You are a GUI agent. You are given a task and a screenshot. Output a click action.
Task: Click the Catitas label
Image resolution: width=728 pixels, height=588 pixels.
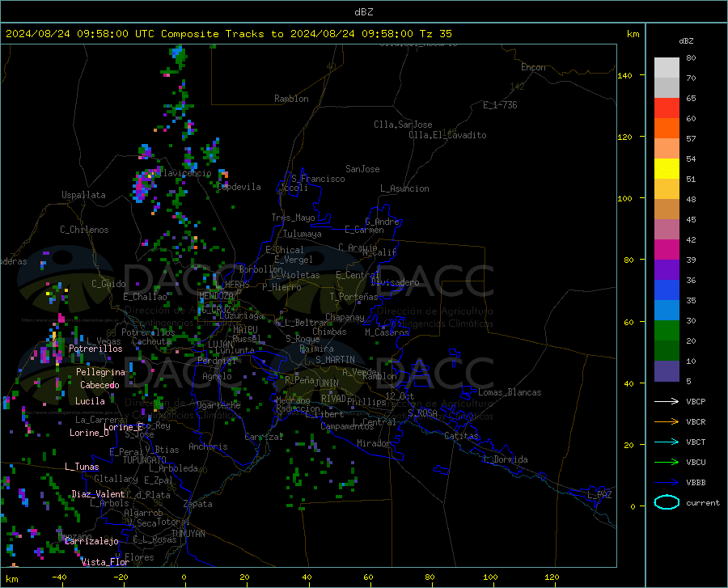[x=461, y=436]
